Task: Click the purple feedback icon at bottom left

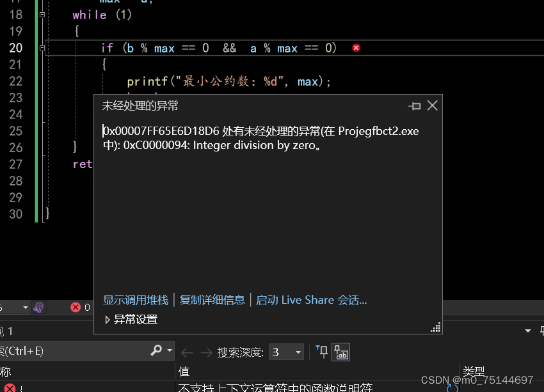Action: tap(40, 306)
